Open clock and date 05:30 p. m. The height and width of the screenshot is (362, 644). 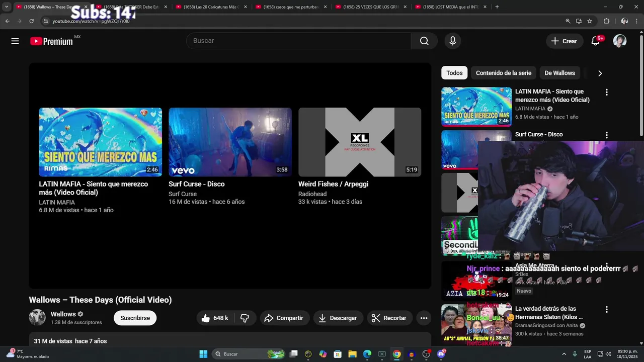(x=627, y=354)
